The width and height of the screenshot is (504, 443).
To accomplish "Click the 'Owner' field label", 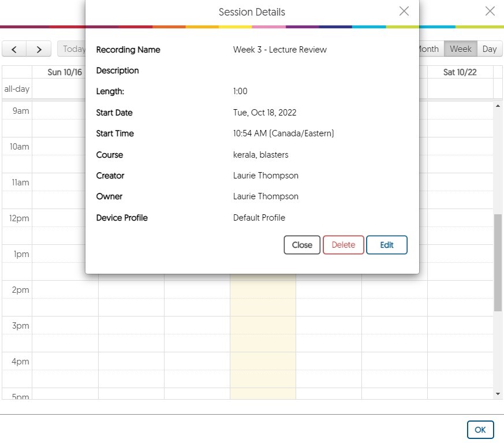I will [109, 196].
